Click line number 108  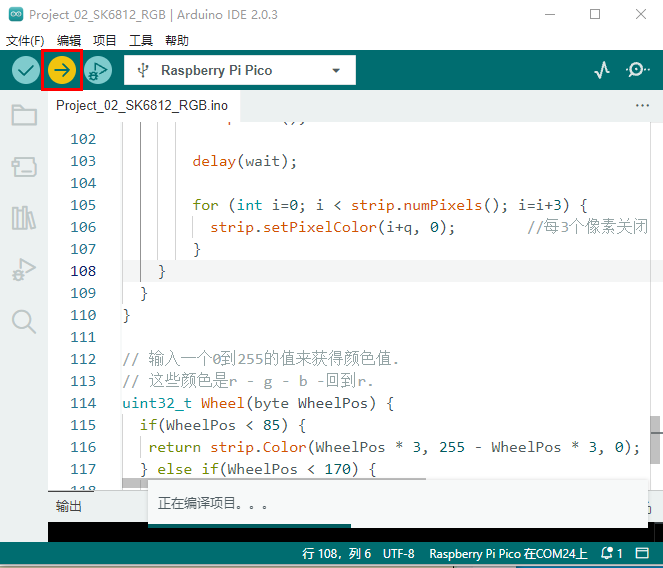tap(83, 271)
